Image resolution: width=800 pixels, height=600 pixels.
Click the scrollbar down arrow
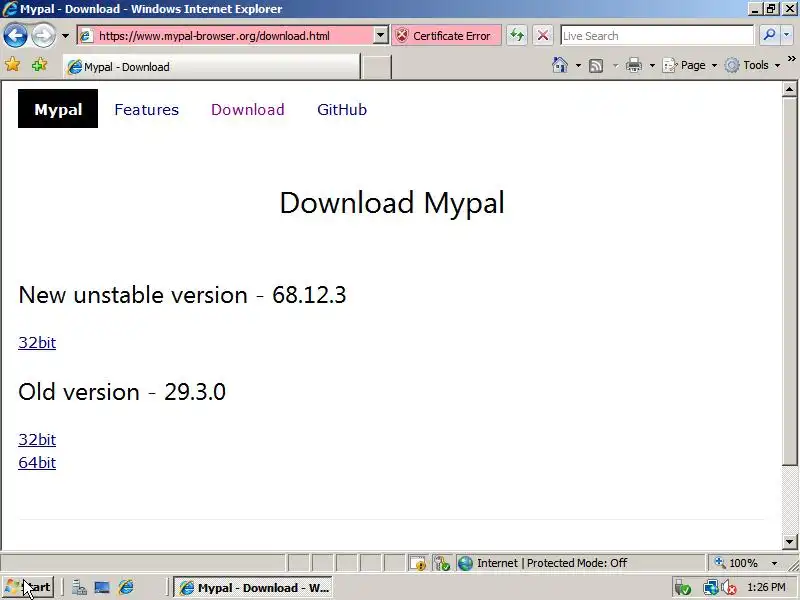coord(789,541)
